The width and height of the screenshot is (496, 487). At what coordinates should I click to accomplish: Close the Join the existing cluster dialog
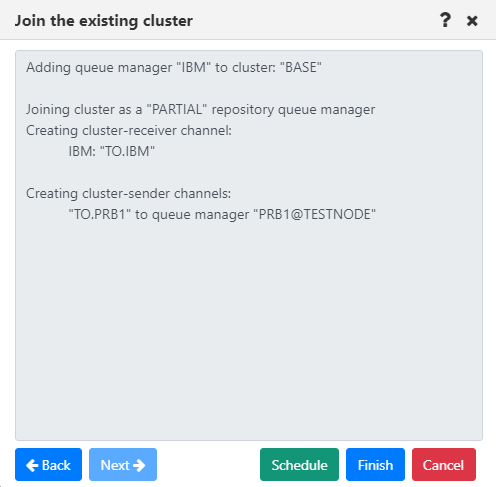pyautogui.click(x=472, y=21)
